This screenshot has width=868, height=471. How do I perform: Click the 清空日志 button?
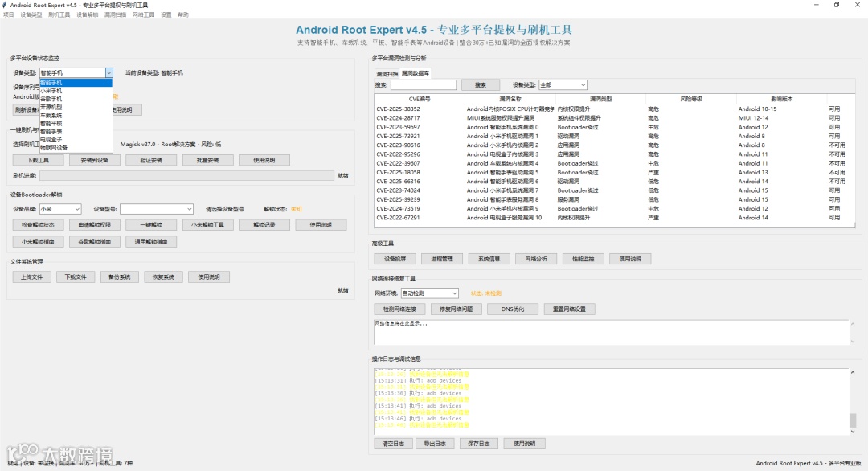[x=393, y=444]
